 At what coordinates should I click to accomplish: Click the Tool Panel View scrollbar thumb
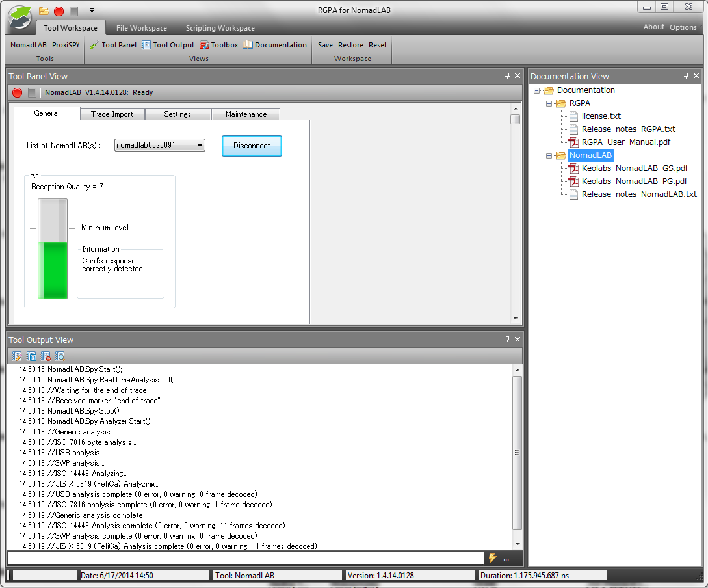515,119
